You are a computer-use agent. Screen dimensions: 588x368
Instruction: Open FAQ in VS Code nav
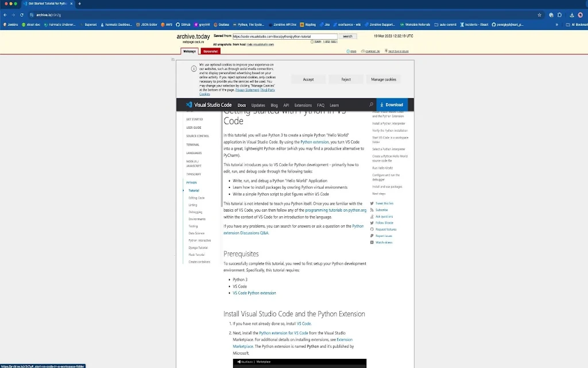pyautogui.click(x=320, y=105)
